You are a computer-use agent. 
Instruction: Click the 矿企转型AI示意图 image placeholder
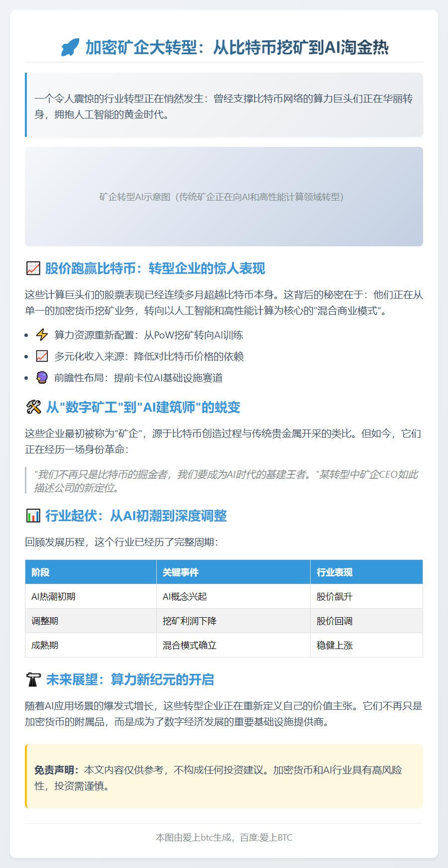tap(224, 197)
